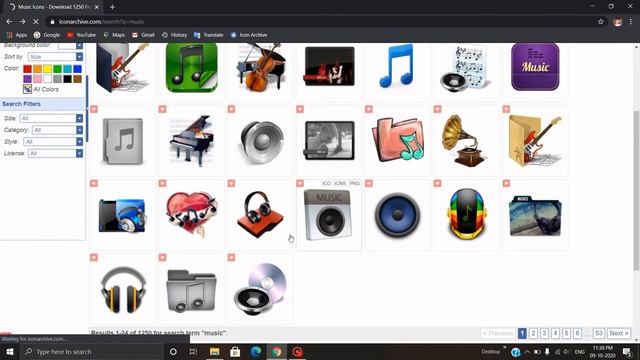Toggle favorite marker on heart music icon
Viewport: 640px width, 360px height.
tap(162, 183)
